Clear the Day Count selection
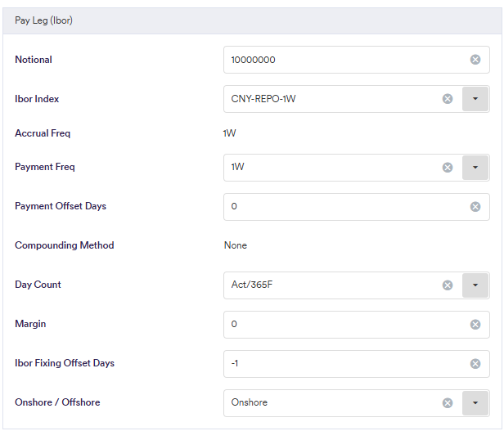The image size is (504, 431). click(x=448, y=285)
